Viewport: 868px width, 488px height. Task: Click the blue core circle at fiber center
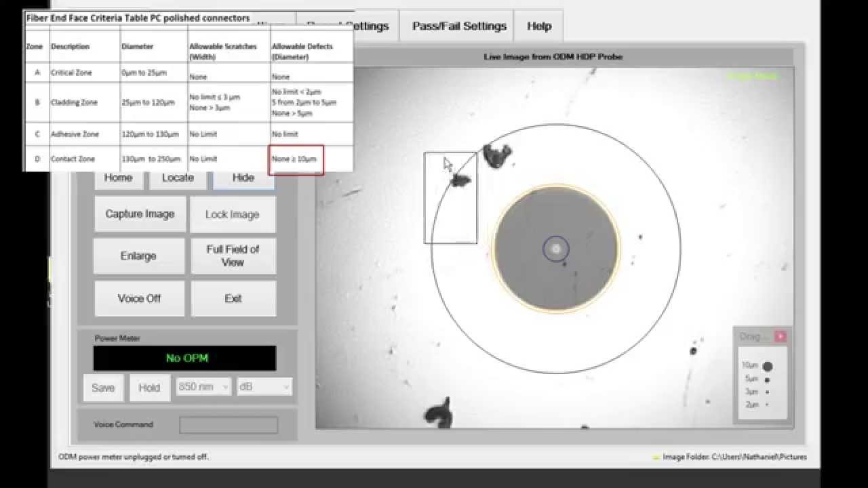click(555, 249)
